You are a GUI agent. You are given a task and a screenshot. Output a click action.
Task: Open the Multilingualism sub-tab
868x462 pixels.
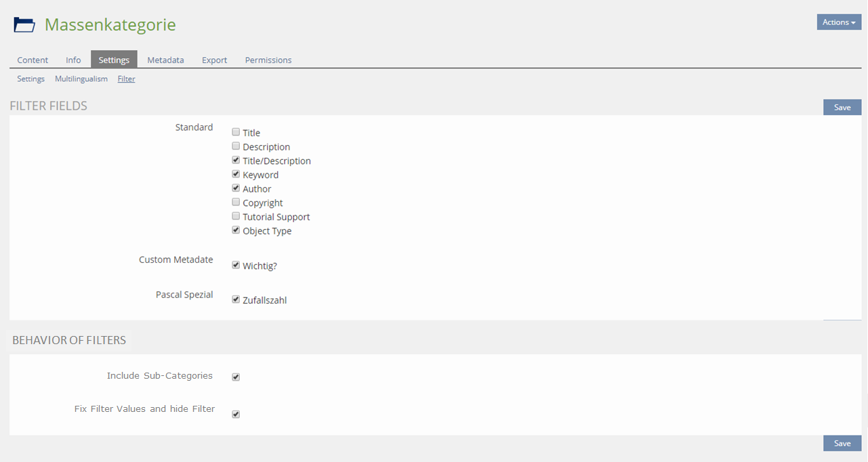click(x=81, y=79)
